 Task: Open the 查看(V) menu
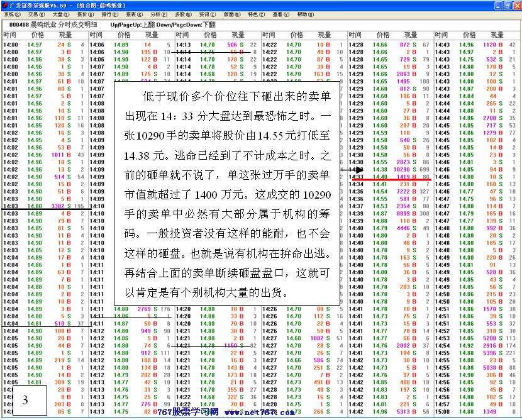(x=281, y=14)
